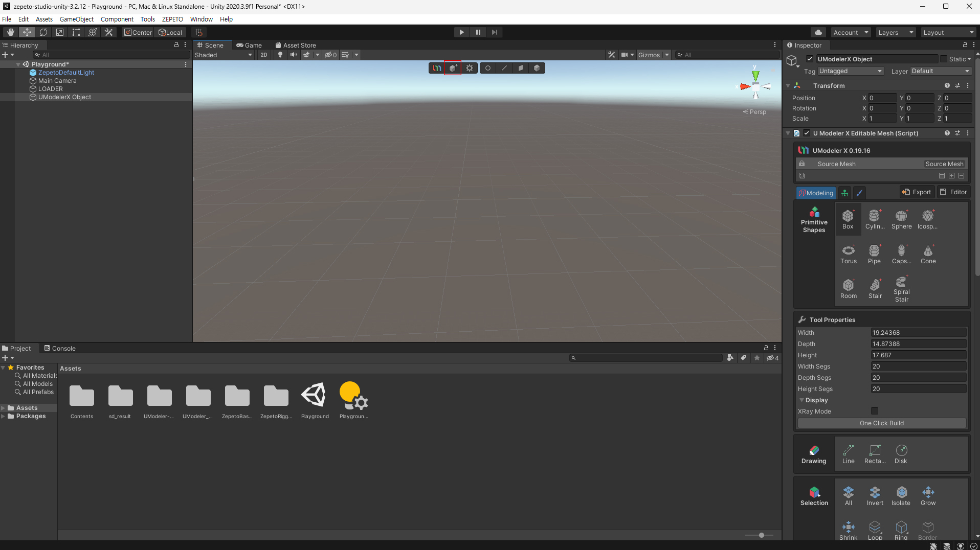The height and width of the screenshot is (550, 980).
Task: Create a Cone primitive shape
Action: [928, 254]
